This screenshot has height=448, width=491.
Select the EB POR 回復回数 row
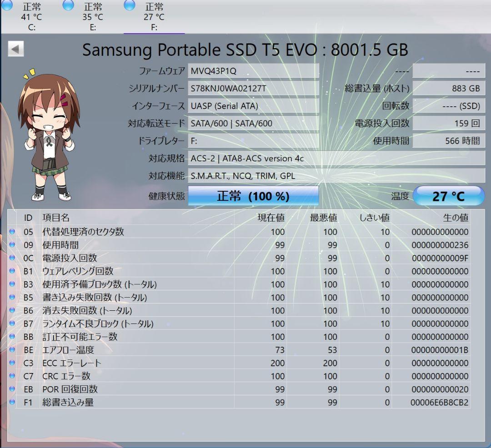tap(136, 389)
